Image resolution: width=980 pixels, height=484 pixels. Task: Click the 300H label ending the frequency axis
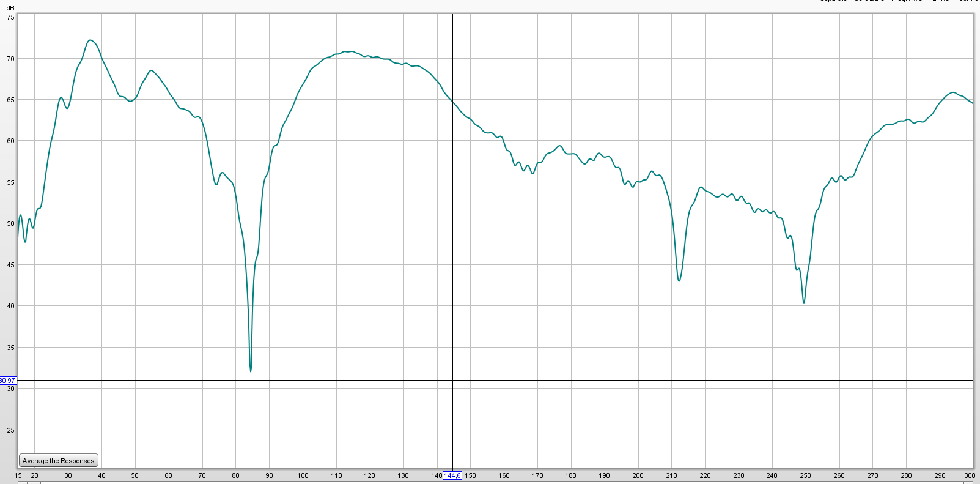coord(972,475)
